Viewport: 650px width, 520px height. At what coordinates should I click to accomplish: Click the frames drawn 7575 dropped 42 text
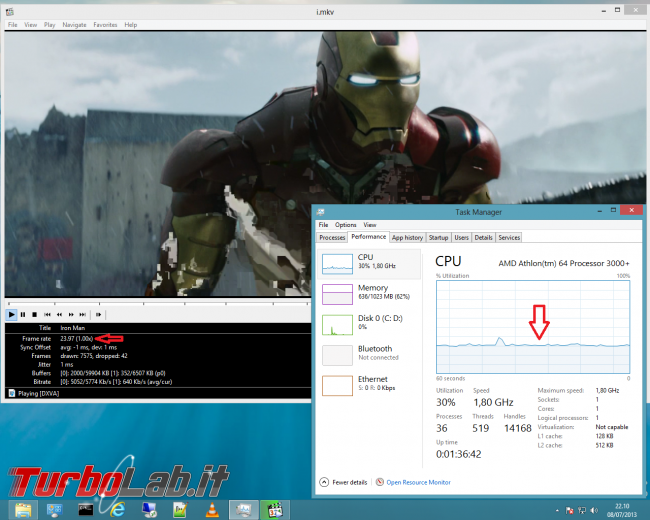[94, 356]
